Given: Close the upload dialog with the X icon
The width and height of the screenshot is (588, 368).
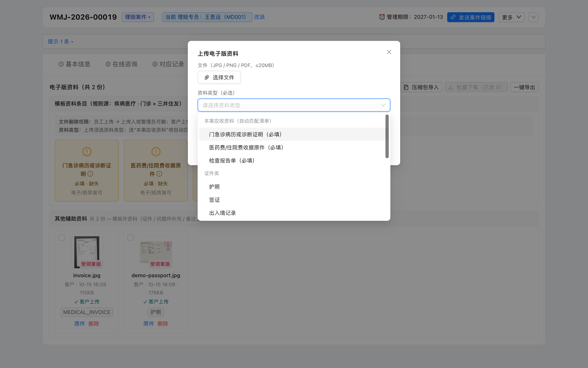Looking at the screenshot, I should (x=389, y=52).
